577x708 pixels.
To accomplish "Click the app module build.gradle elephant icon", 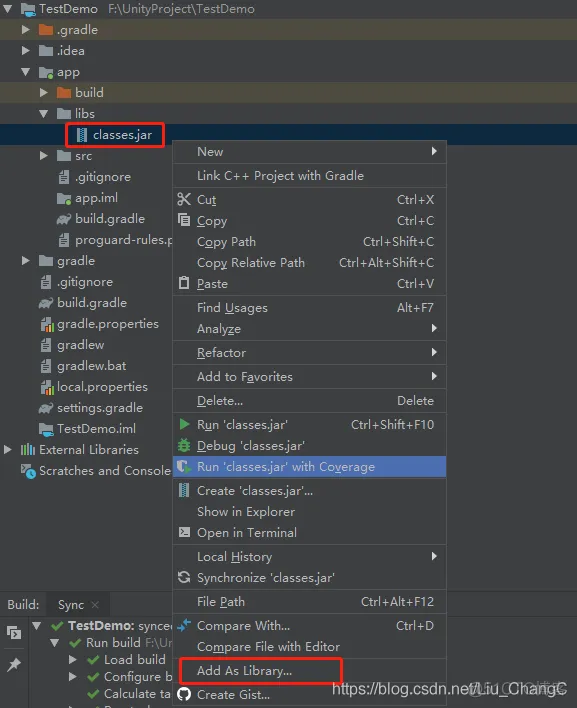I will coord(64,219).
